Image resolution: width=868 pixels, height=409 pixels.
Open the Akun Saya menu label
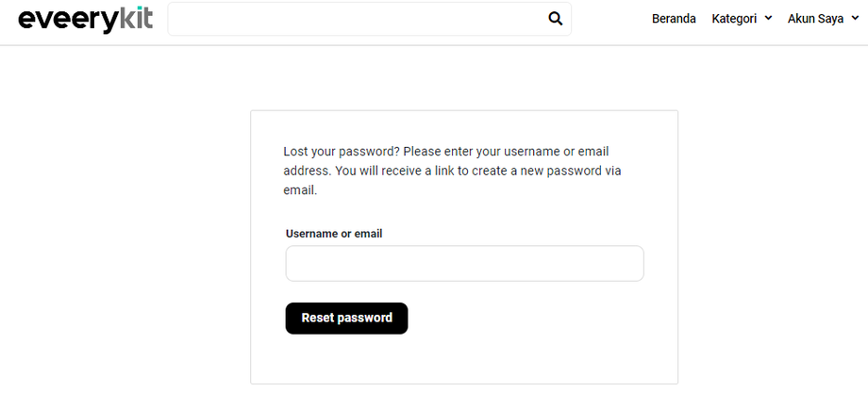coord(815,19)
